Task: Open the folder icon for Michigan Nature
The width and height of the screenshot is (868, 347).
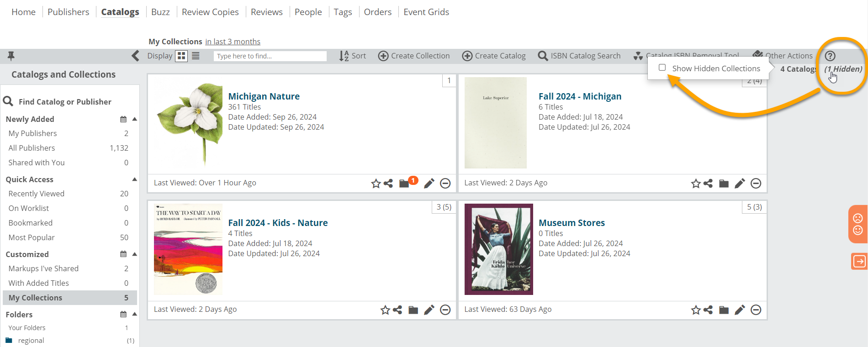Action: tap(404, 184)
